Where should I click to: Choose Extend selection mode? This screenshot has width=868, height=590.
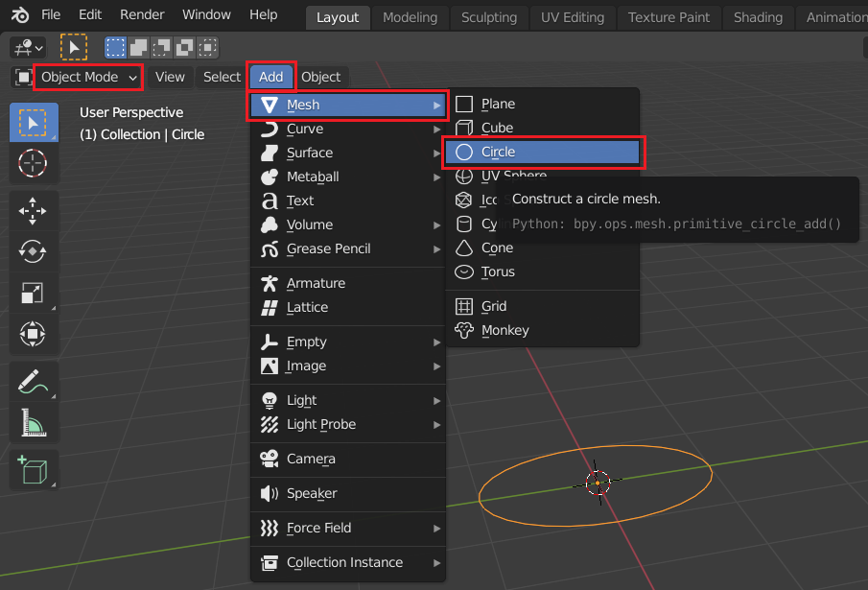[138, 48]
